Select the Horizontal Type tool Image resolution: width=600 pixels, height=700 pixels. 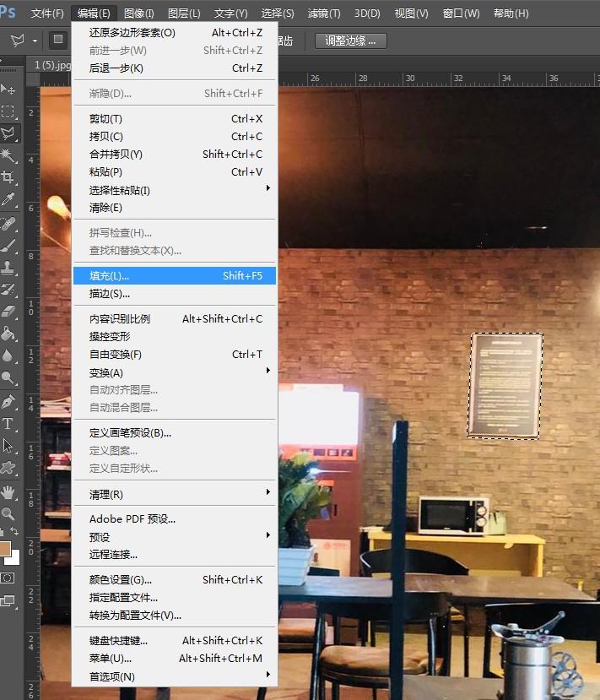[x=8, y=424]
